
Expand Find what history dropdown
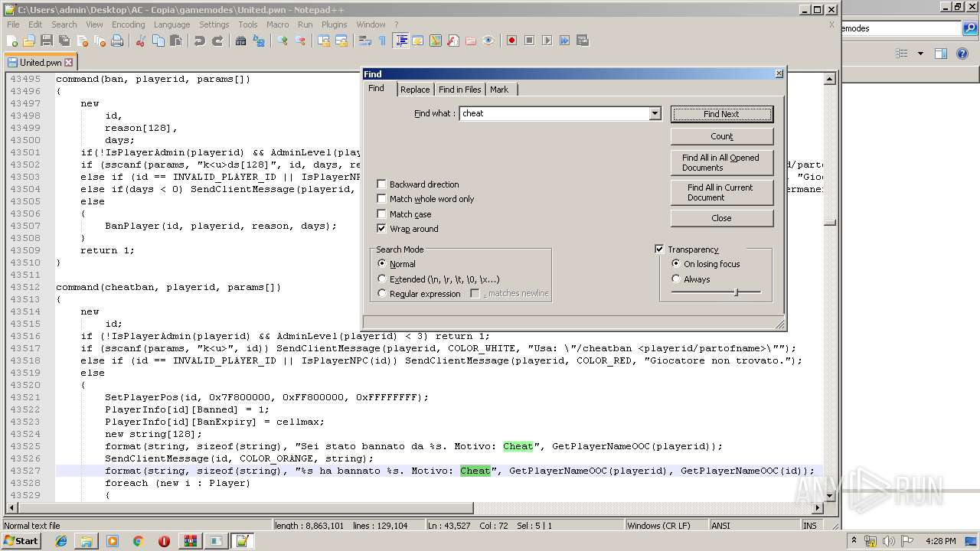[655, 113]
